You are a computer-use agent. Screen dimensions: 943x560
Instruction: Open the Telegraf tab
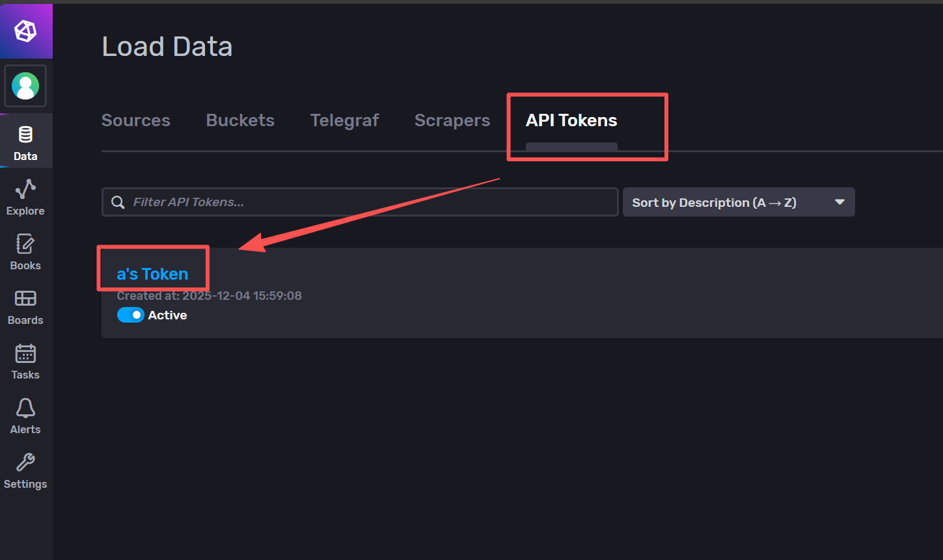344,120
